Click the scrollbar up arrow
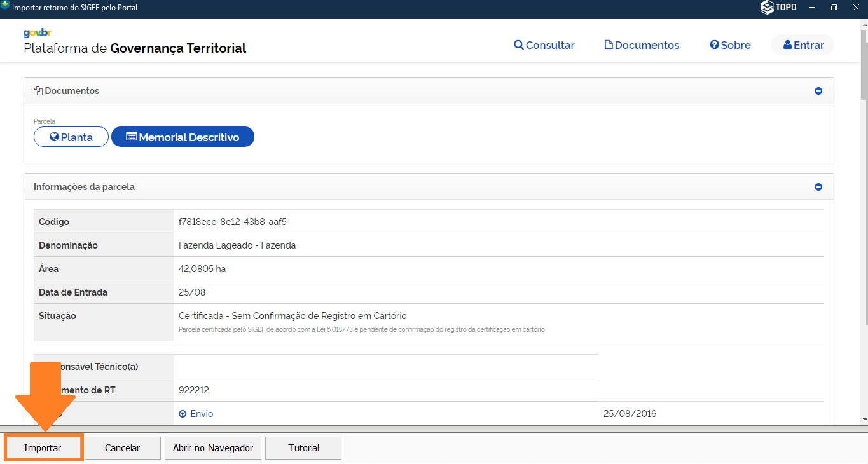This screenshot has width=868, height=464. click(864, 24)
